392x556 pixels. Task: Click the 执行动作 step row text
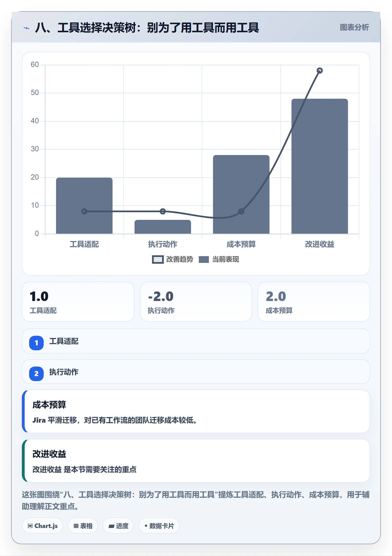click(64, 372)
